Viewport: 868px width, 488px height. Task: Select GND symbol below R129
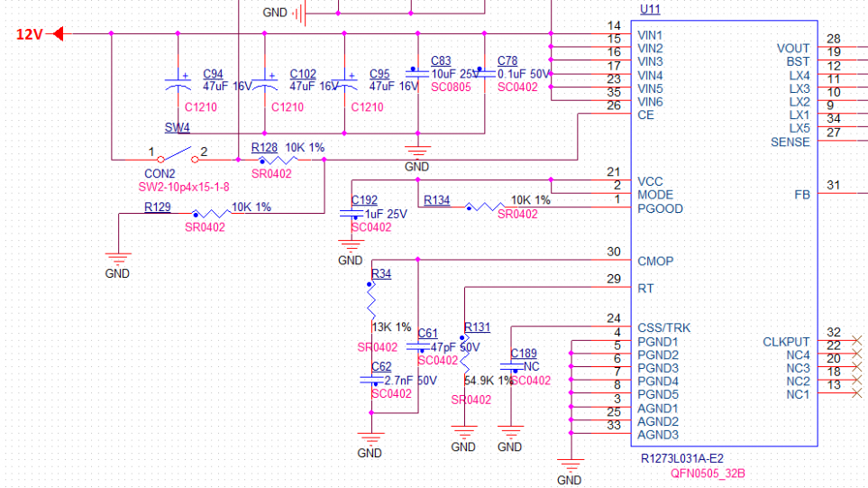click(x=118, y=258)
